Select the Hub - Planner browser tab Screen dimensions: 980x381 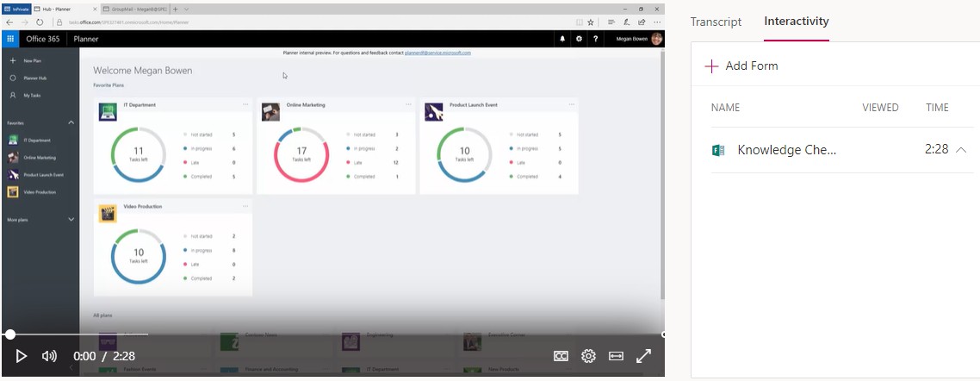[65, 9]
